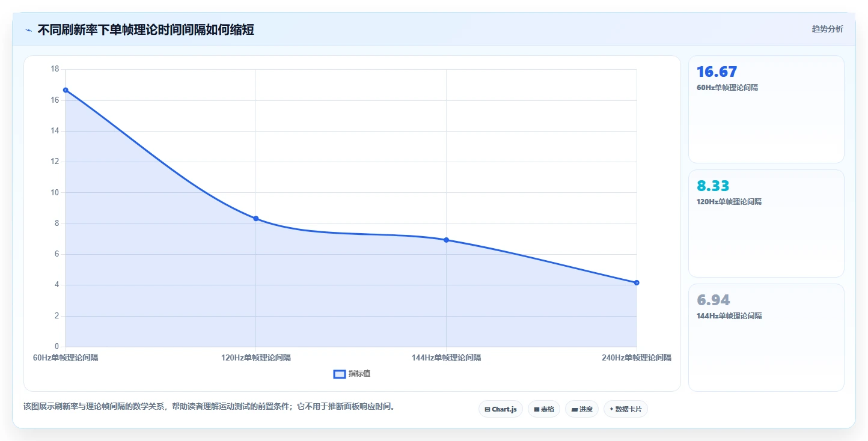Click the x-axis label 60Hz单帧理论间隔
Screen dimensions: 868x441
(x=66, y=357)
